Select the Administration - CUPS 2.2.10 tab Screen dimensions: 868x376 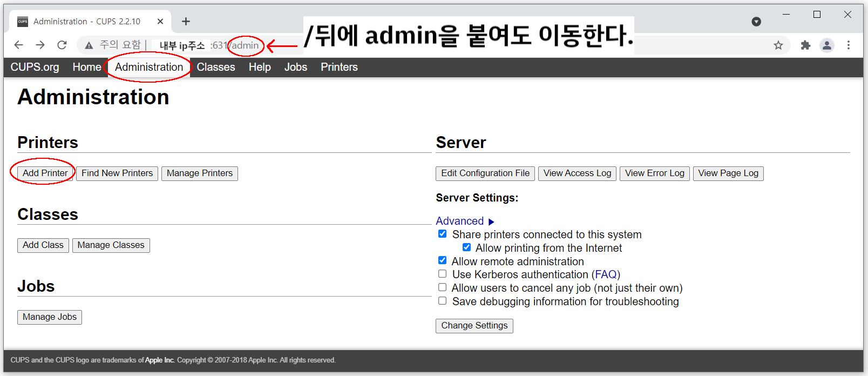90,22
